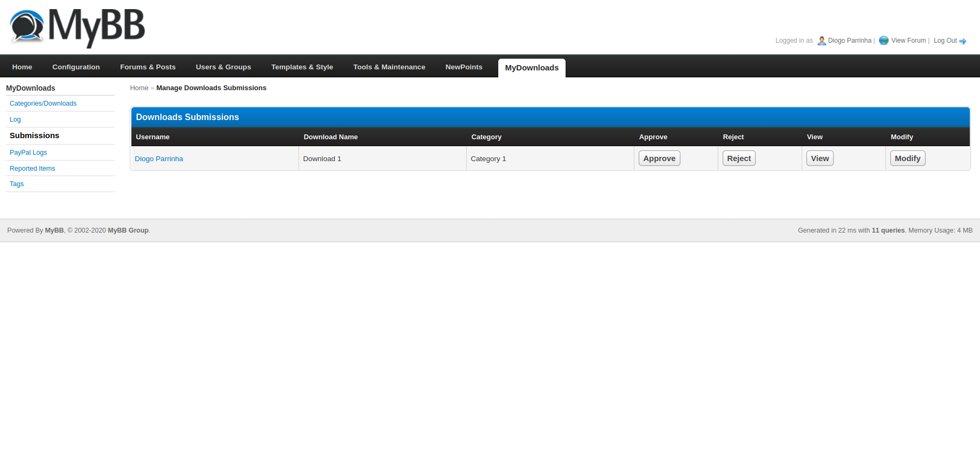
Task: Approve the Download 1 submission
Action: point(660,158)
